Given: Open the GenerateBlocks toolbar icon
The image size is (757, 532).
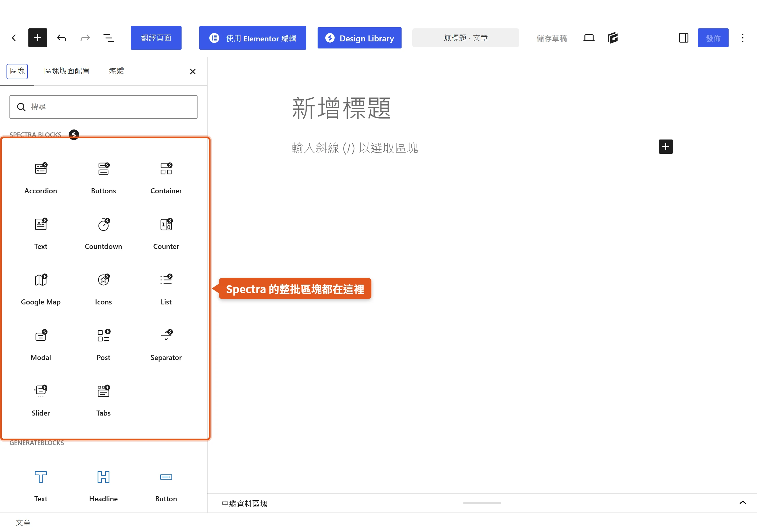Looking at the screenshot, I should (613, 38).
